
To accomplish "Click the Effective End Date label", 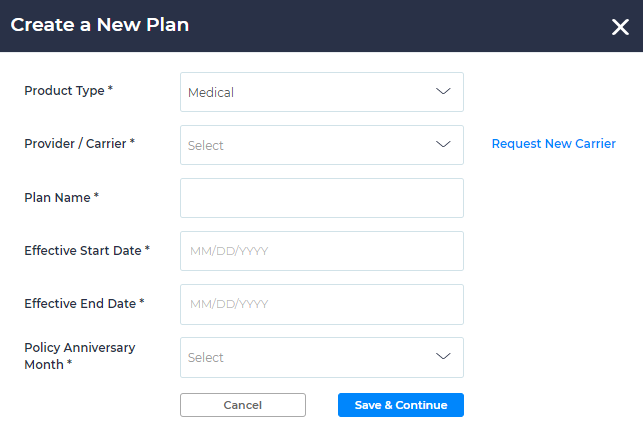I will pos(84,303).
